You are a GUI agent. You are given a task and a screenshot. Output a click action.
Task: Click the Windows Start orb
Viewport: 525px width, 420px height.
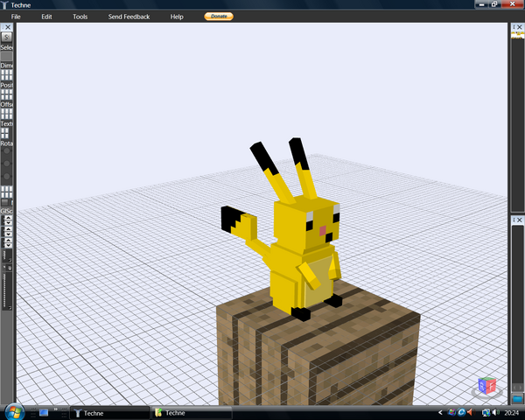coord(14,412)
